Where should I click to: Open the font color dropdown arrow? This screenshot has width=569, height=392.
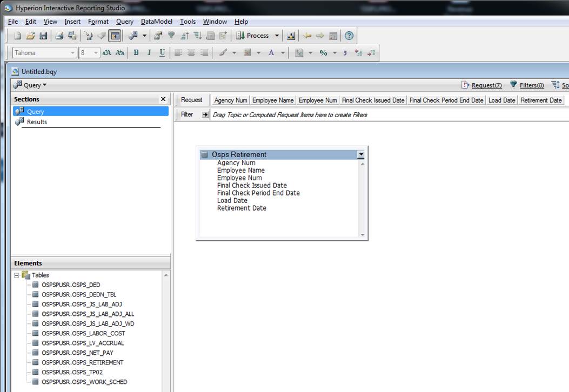[283, 53]
